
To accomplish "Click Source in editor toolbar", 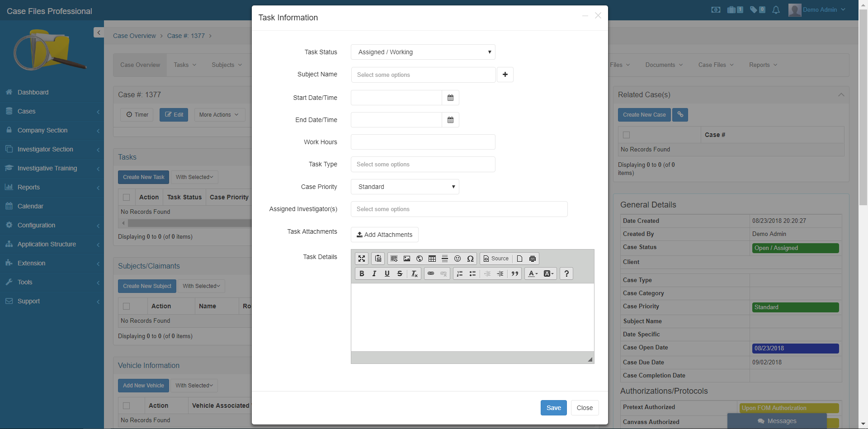I will 496,259.
